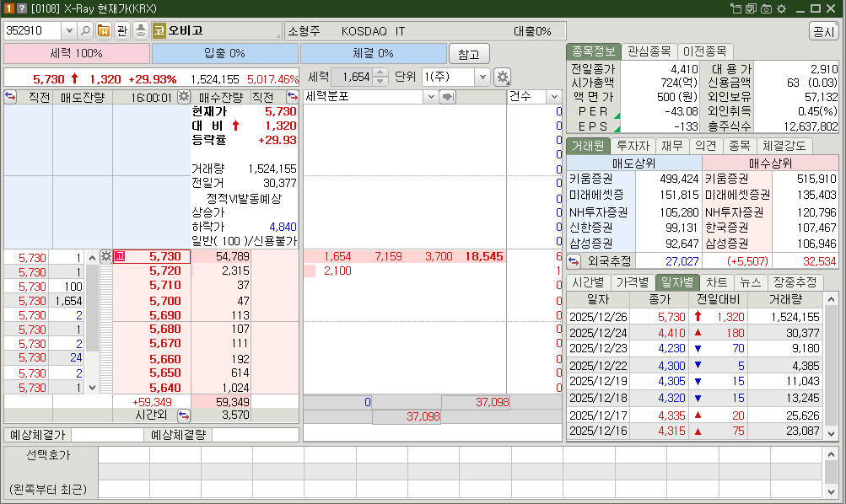Open the 단위 1(주) dropdown

point(482,77)
